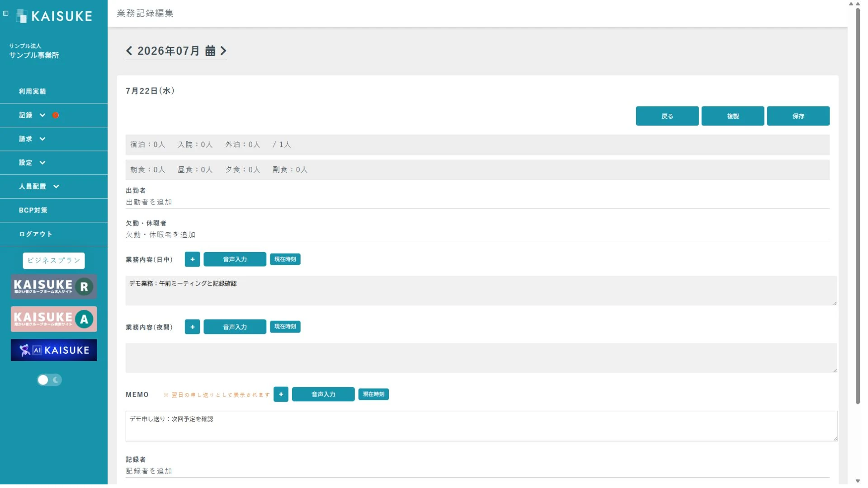Click the red alert badge on 記録

[56, 115]
